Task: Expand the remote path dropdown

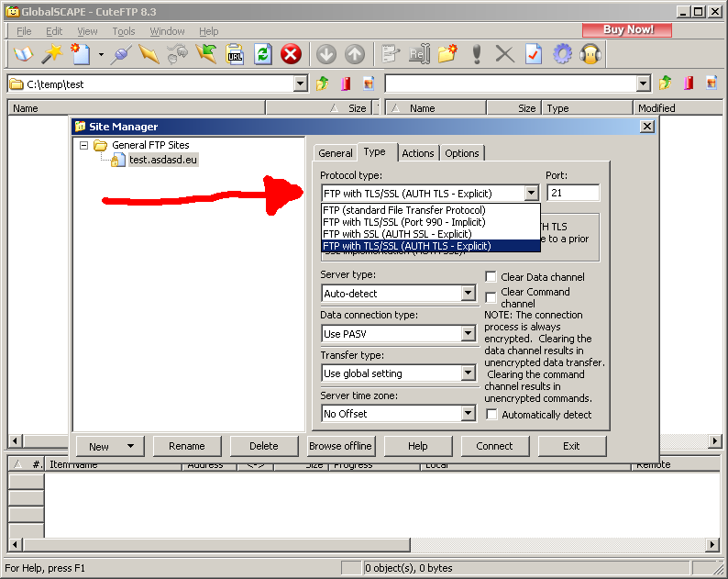Action: (643, 84)
